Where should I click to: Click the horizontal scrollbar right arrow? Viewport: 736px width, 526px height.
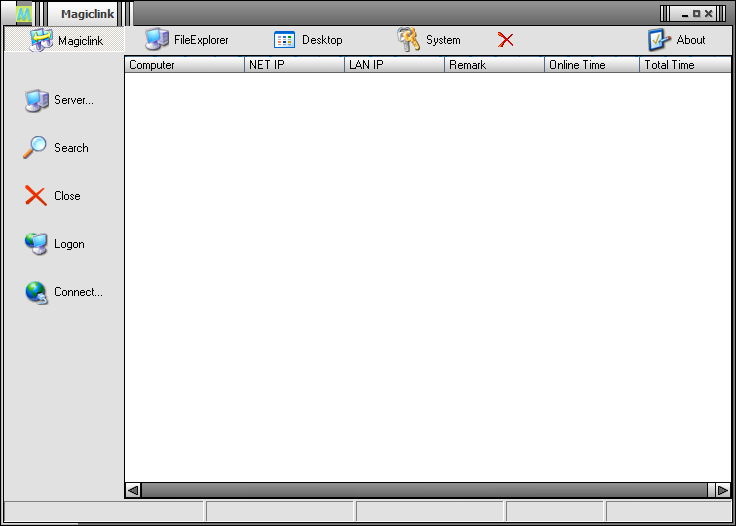723,490
